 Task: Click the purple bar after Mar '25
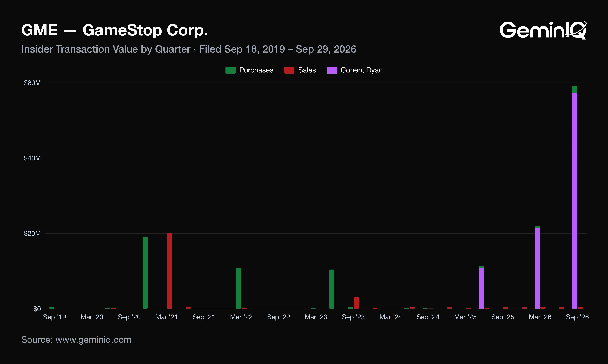coord(481,288)
